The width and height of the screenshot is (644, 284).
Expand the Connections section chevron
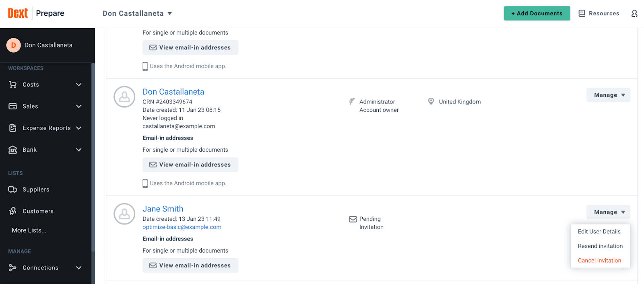click(79, 268)
